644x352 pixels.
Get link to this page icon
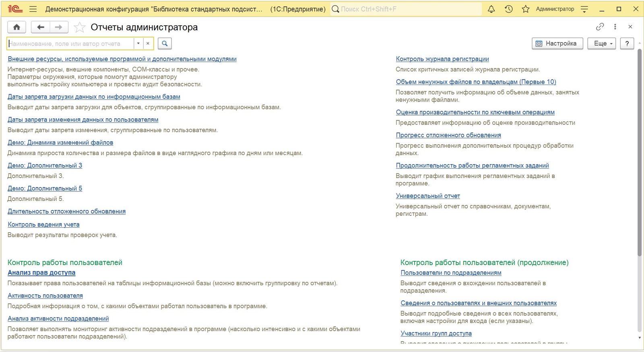[600, 27]
